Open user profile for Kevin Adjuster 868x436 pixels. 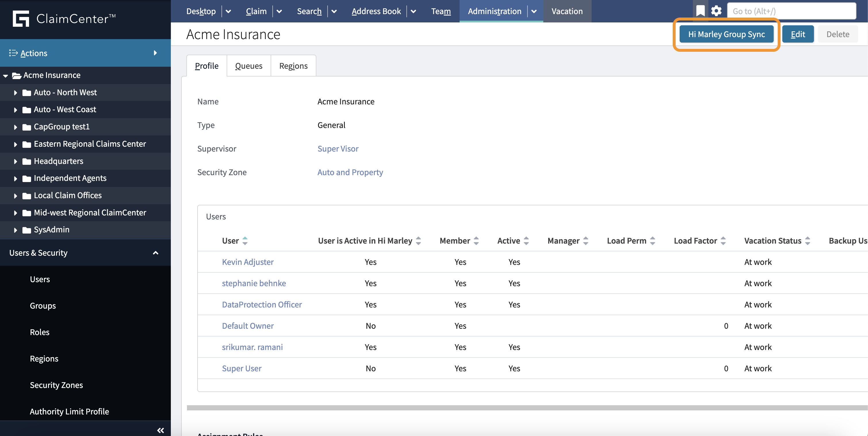pyautogui.click(x=248, y=262)
